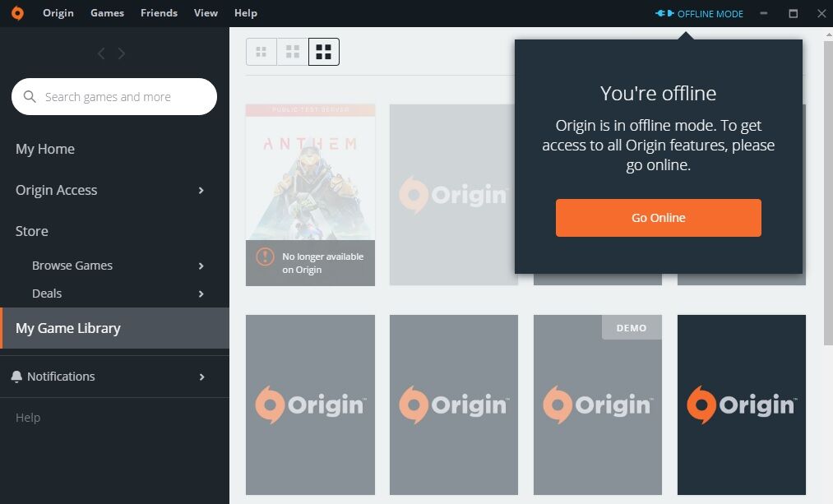833x504 pixels.
Task: Select the Anthem game tile
Action: 310,195
